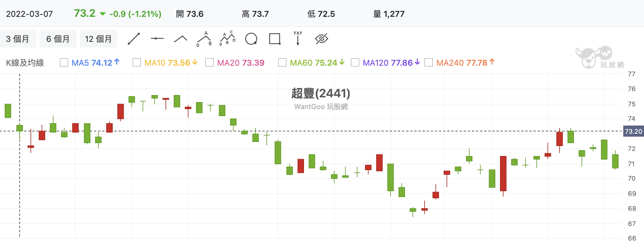Switch chart range to 3 個月

click(x=18, y=39)
